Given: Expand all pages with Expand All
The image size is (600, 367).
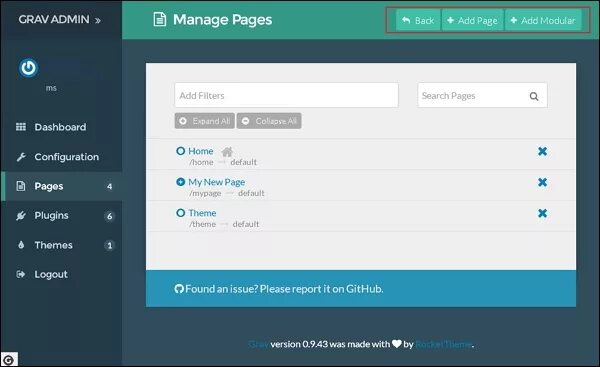Looking at the screenshot, I should [205, 121].
